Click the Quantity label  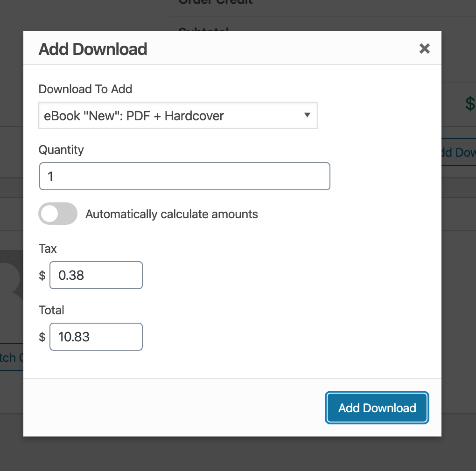click(61, 150)
